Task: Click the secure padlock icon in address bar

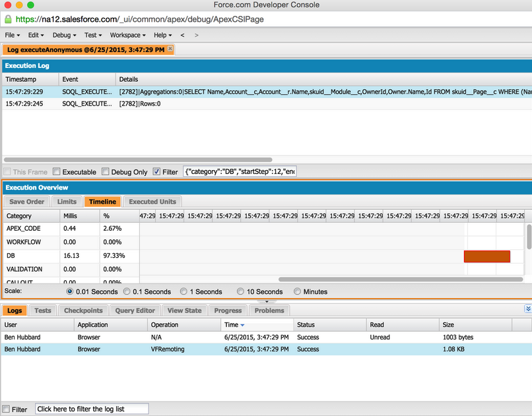Action: [7, 20]
